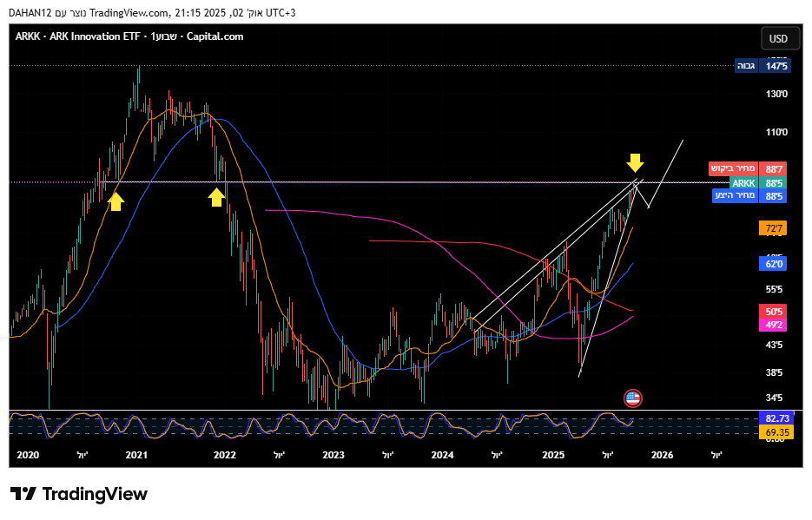Click the 38'5 price axis tick
This screenshot has height=520, width=812.
tap(774, 372)
